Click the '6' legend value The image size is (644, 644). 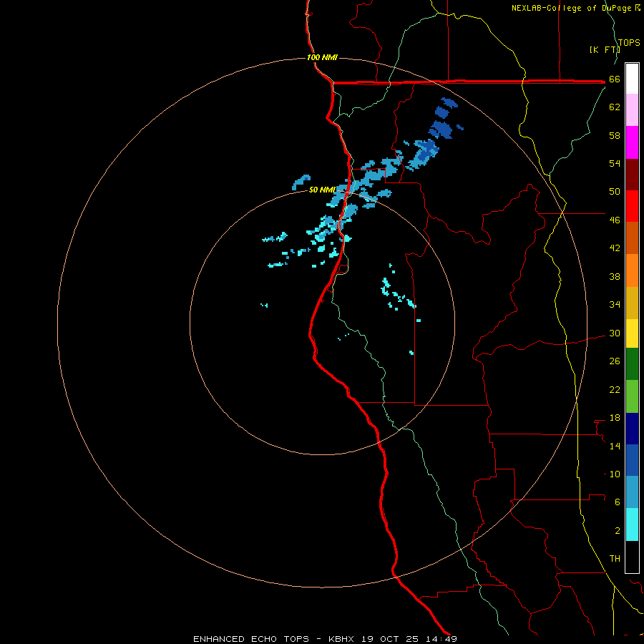(618, 502)
